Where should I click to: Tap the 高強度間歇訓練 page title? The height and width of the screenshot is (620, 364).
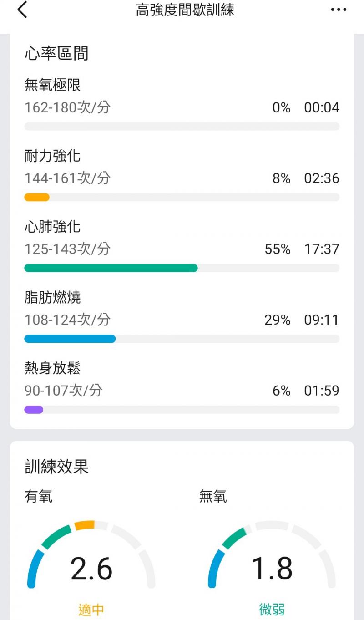pos(185,10)
